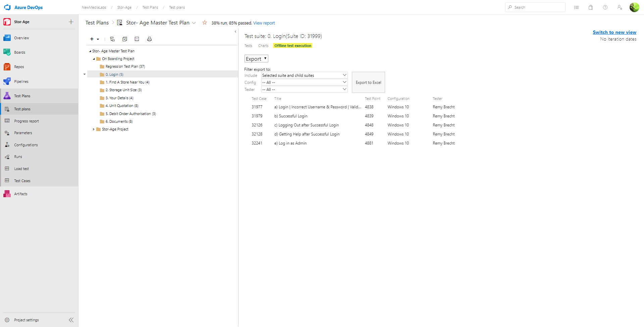The image size is (644, 327).
Task: Open the Export dropdown
Action: [256, 59]
